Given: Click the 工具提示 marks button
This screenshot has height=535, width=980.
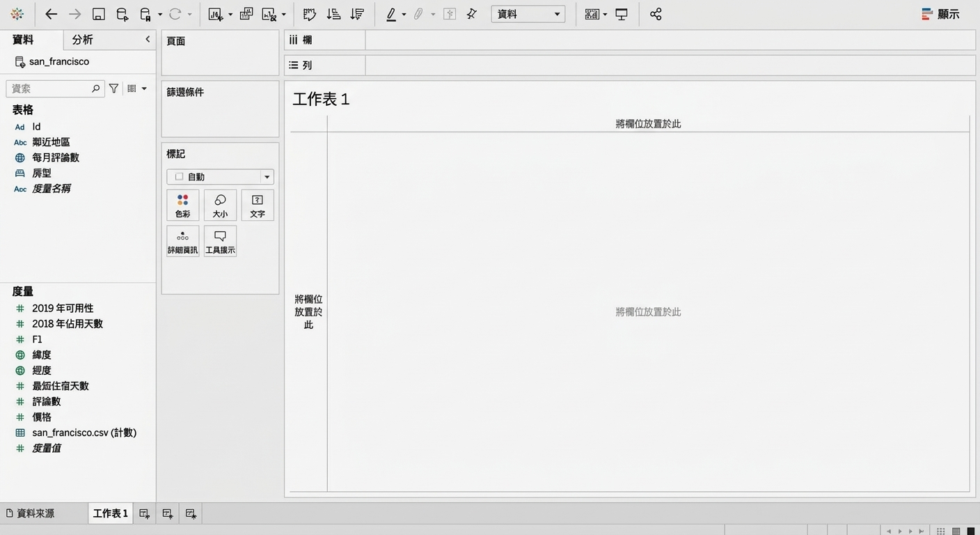Looking at the screenshot, I should 220,241.
